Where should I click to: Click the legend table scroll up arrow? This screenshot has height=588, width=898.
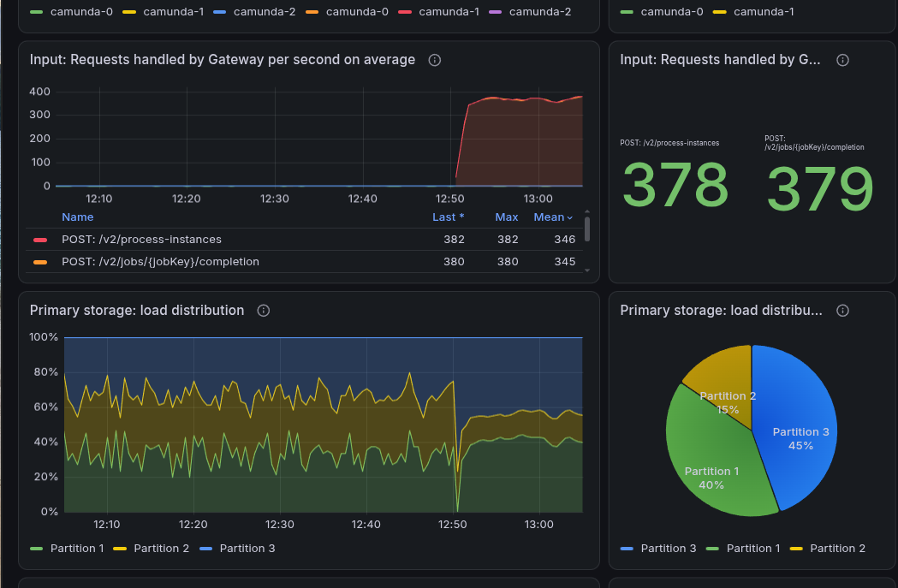coord(587,212)
